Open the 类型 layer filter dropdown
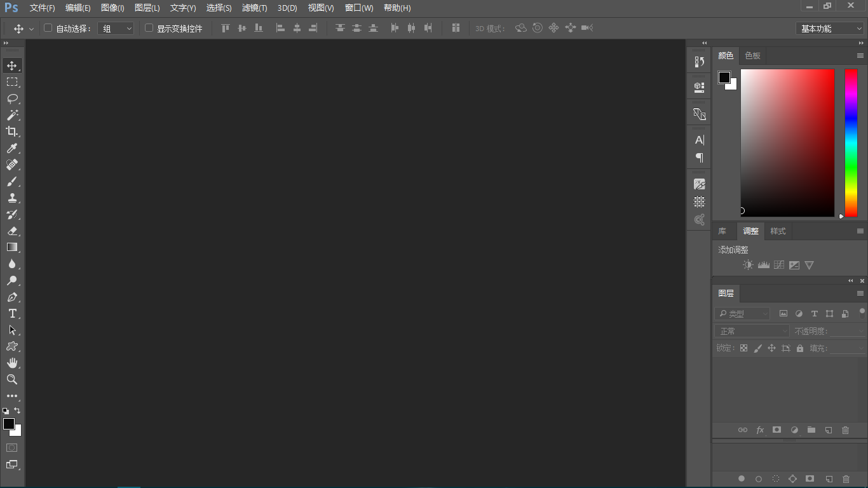This screenshot has height=488, width=868. [x=742, y=314]
